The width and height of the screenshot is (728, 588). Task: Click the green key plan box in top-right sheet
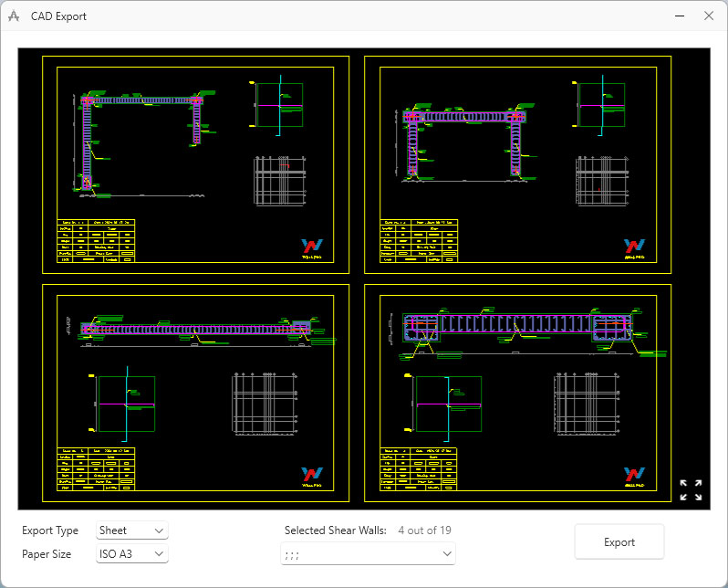click(x=602, y=106)
